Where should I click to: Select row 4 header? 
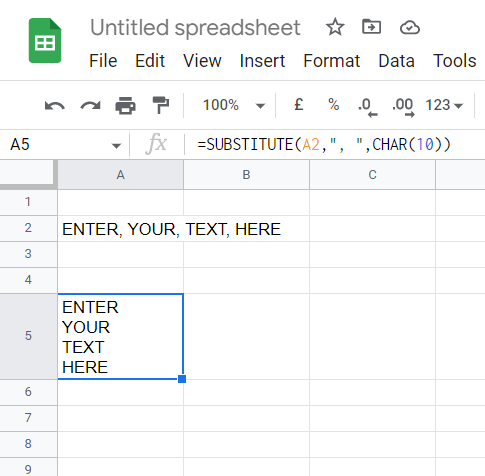tap(28, 280)
